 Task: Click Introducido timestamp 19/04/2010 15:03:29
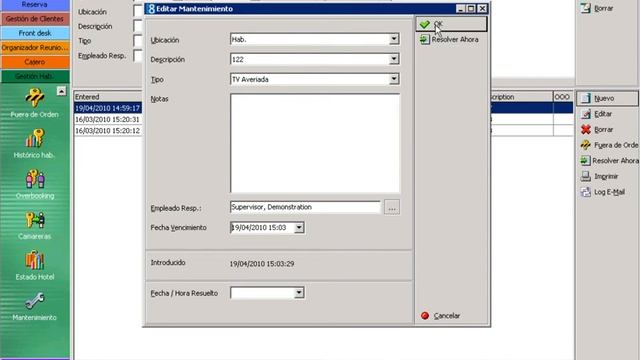262,264
